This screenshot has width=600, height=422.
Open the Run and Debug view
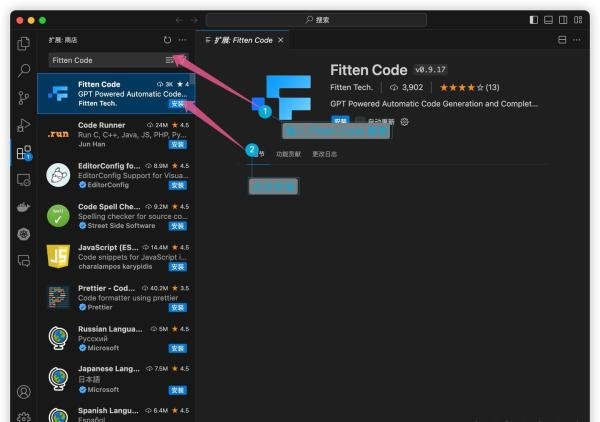tap(24, 125)
